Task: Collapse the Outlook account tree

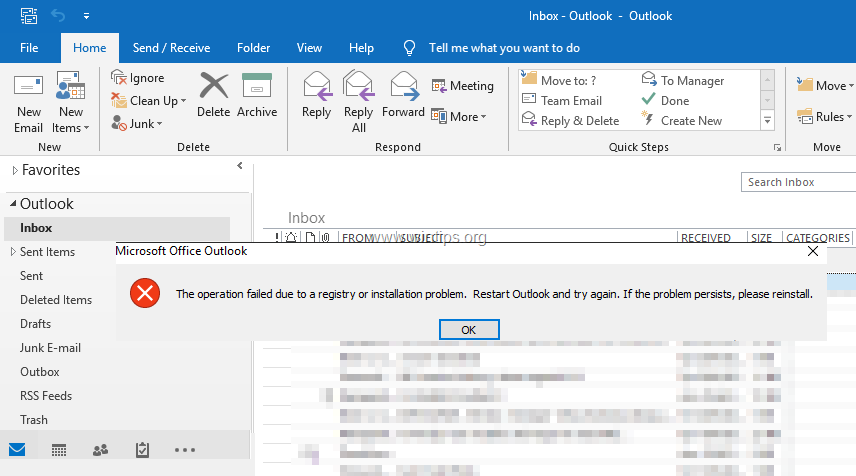Action: 13,203
